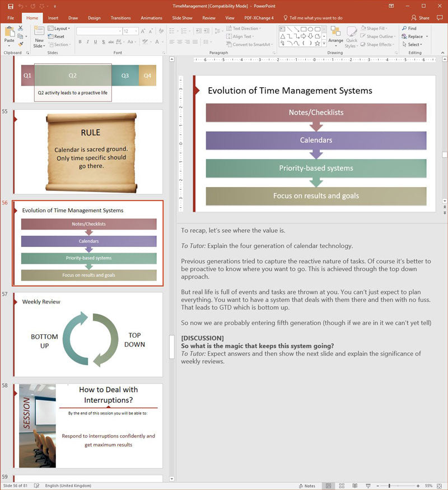The height and width of the screenshot is (490, 448).
Task: Switch to Slide Sorter view icon
Action: pyautogui.click(x=342, y=486)
